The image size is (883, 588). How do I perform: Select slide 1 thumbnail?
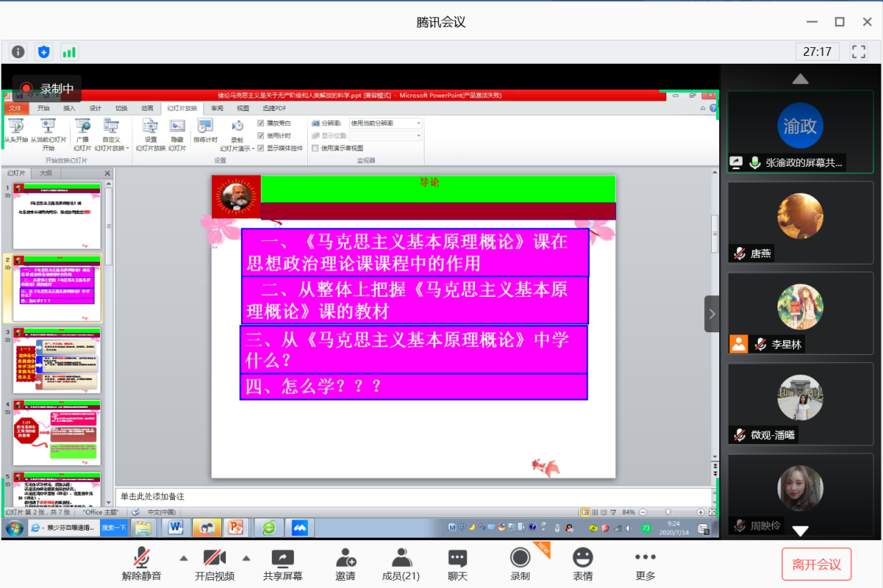coord(57,216)
